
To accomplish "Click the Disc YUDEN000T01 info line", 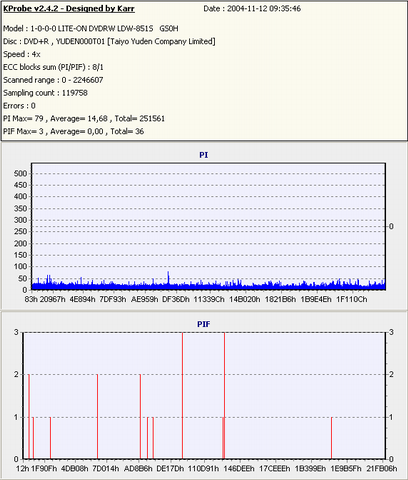I will (109, 42).
